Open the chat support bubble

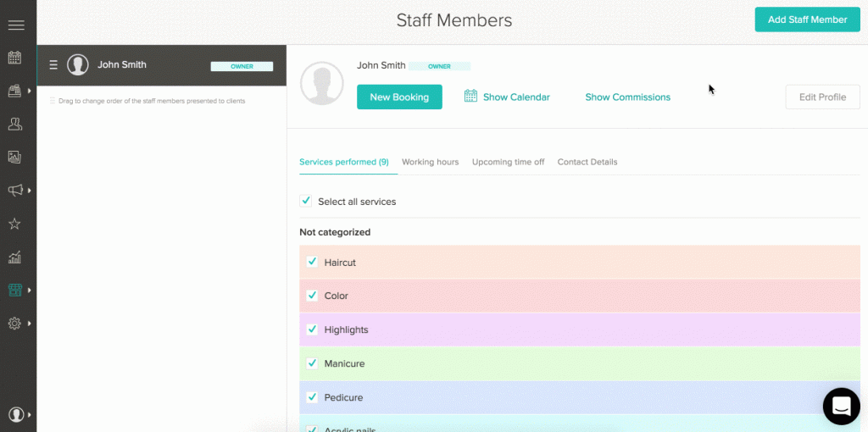(842, 407)
